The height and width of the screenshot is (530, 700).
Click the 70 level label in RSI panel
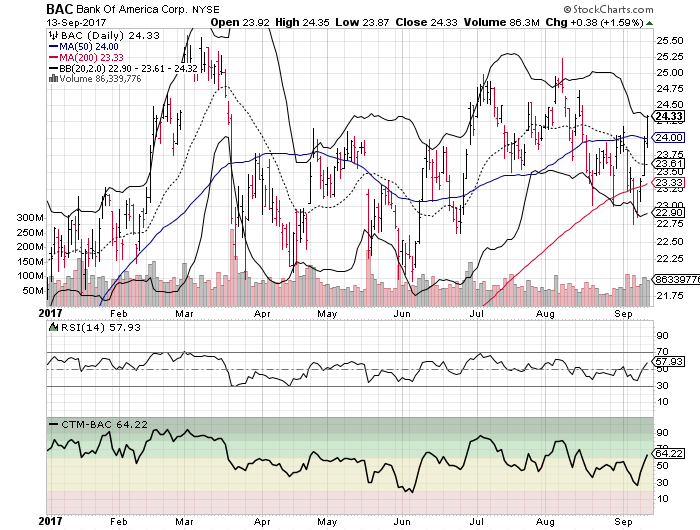click(x=662, y=352)
